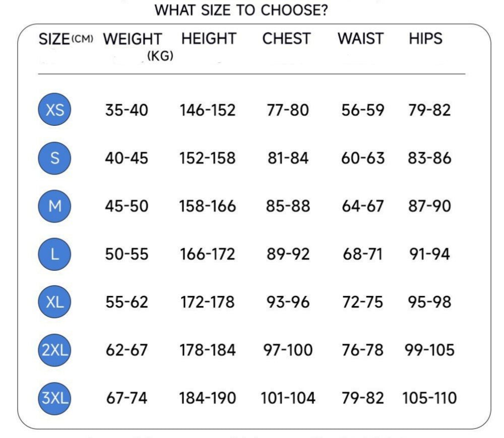Click the 2XL chest value 97-100
This screenshot has width=504, height=438.
coord(288,350)
